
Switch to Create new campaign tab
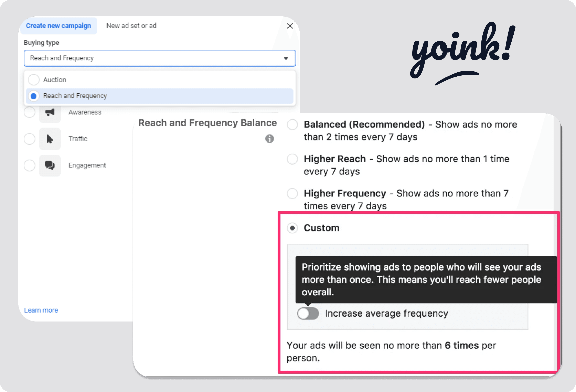coord(58,26)
